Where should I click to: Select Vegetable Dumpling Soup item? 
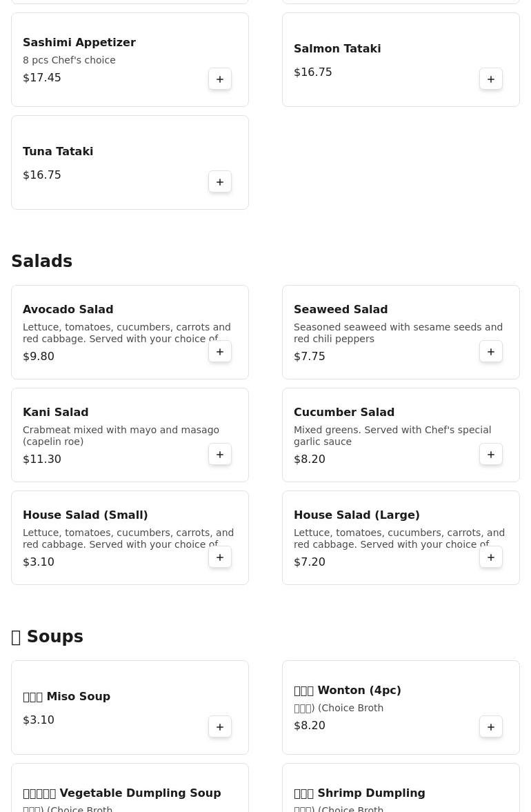[121, 793]
